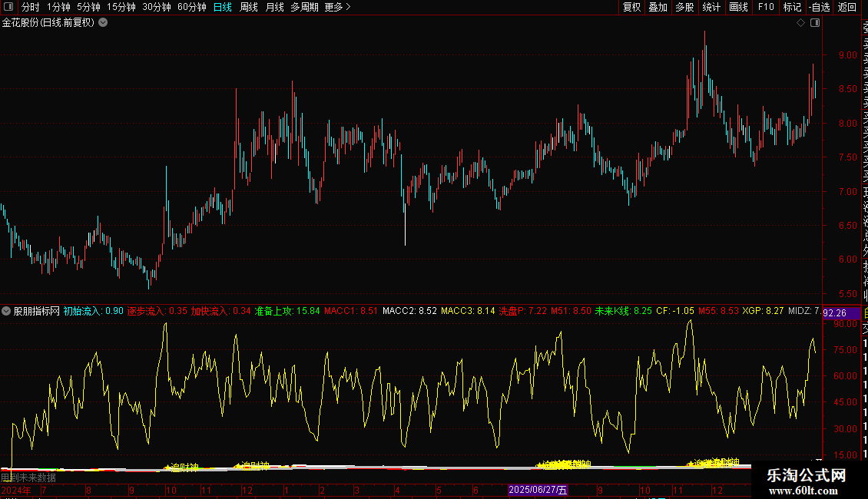Click the 用到未来数据 warning text
The image size is (868, 499).
[28, 478]
